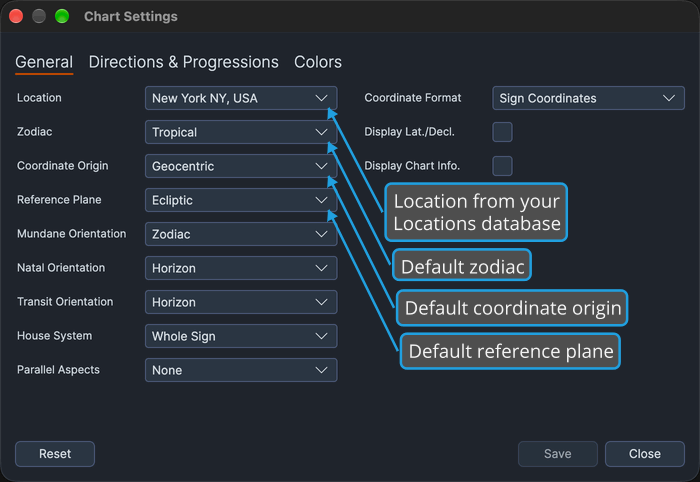The width and height of the screenshot is (700, 482).
Task: Click the Coordinate Origin label
Action: coord(62,166)
